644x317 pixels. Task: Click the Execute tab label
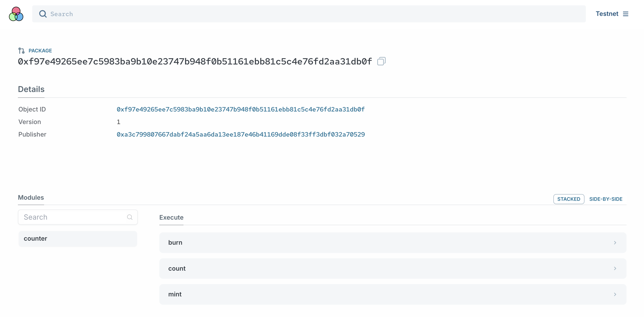point(172,218)
